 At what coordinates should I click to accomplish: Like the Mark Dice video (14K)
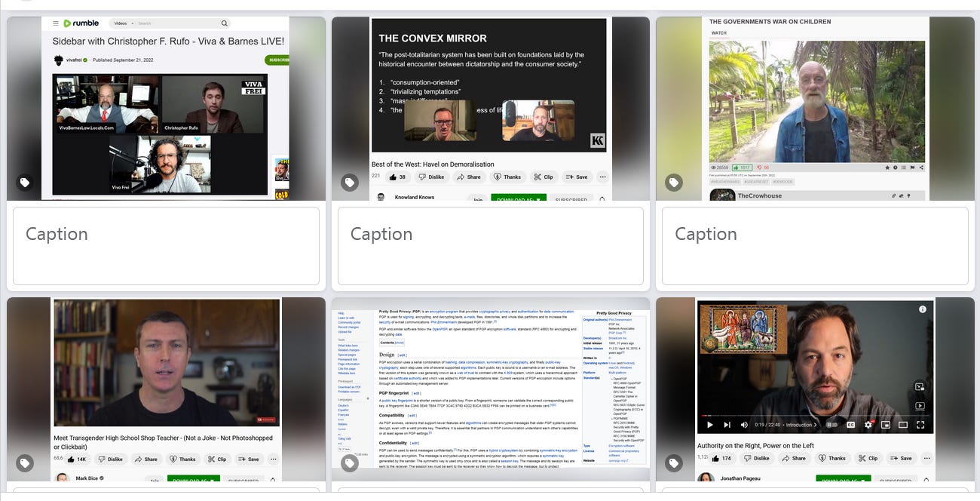coord(78,459)
